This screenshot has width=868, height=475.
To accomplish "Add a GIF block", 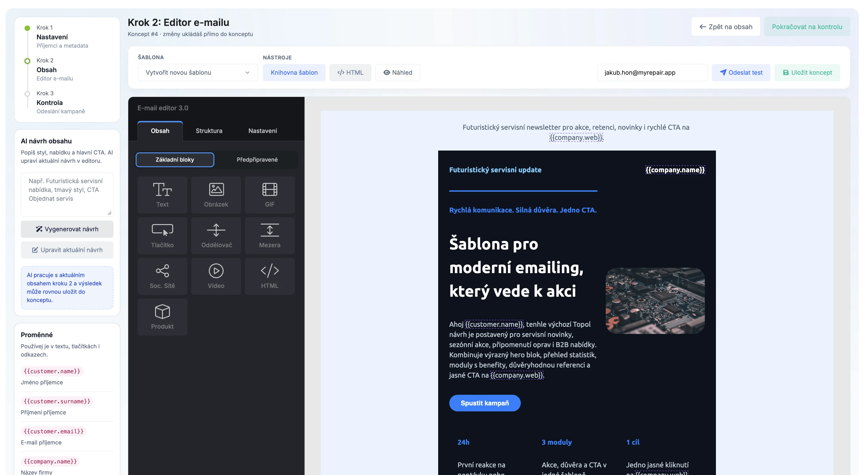I will (270, 194).
